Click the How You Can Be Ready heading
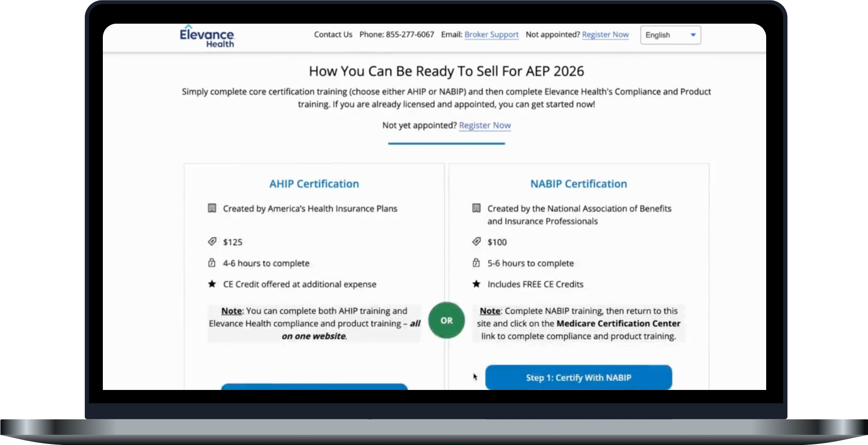The height and width of the screenshot is (445, 868). [x=446, y=71]
